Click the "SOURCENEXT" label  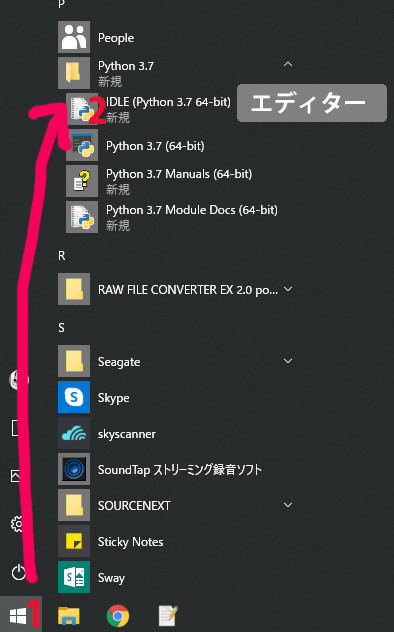coord(134,506)
